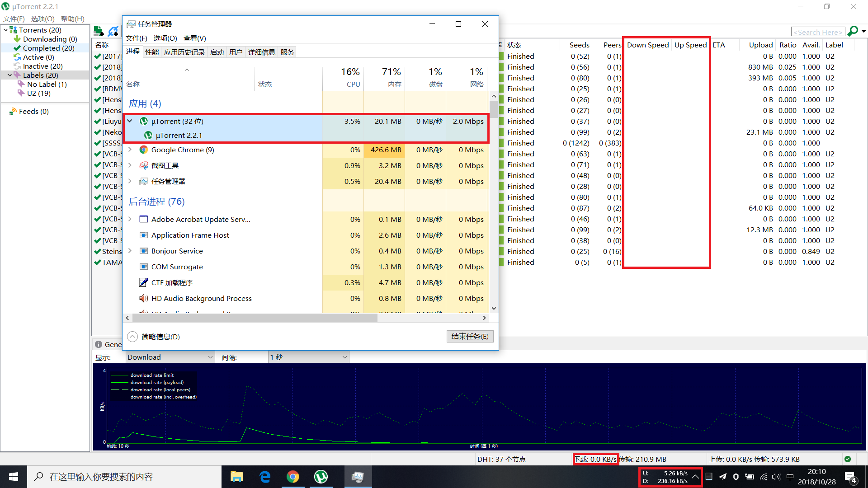Switch to the 启动 tab
This screenshot has height=488, width=868.
tap(217, 52)
